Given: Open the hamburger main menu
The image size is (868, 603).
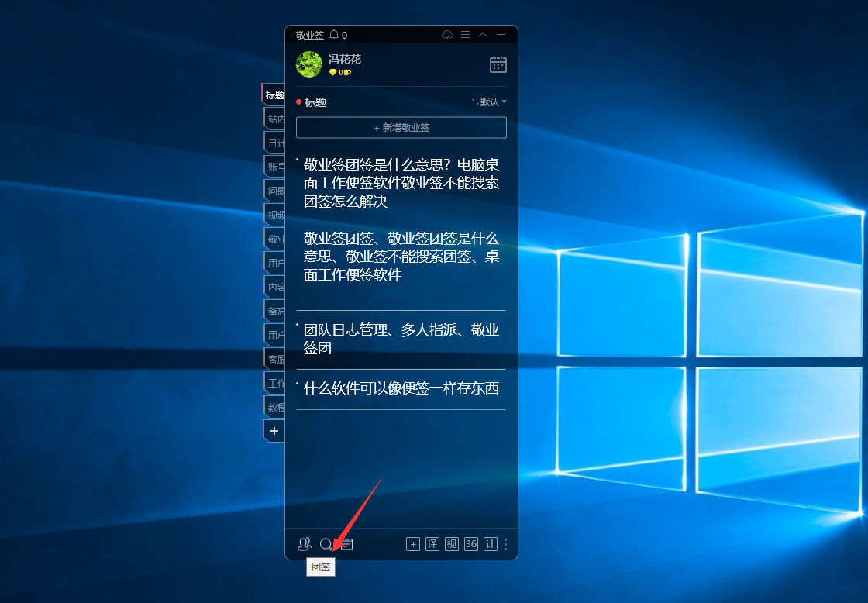Looking at the screenshot, I should [x=466, y=35].
